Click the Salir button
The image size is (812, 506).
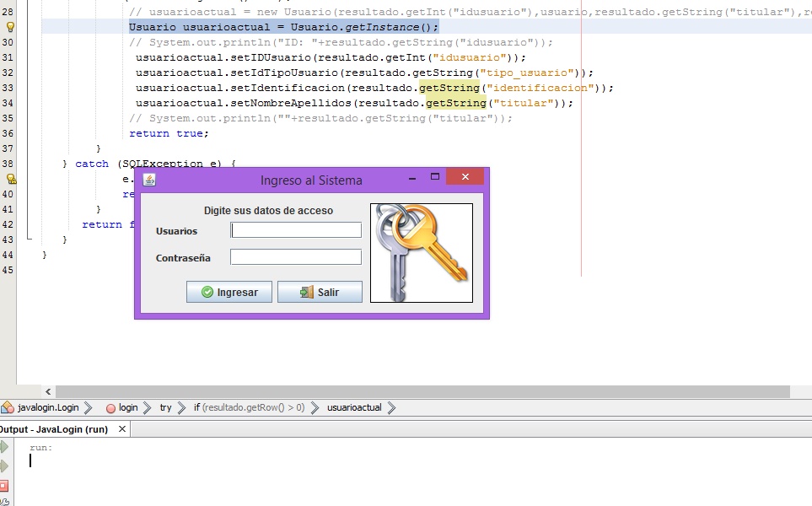click(x=320, y=292)
